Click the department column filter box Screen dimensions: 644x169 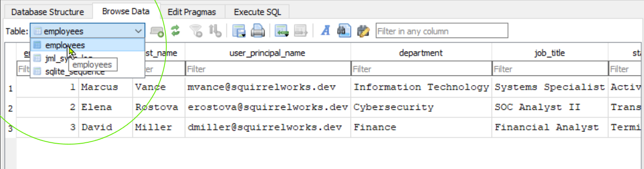click(x=421, y=70)
